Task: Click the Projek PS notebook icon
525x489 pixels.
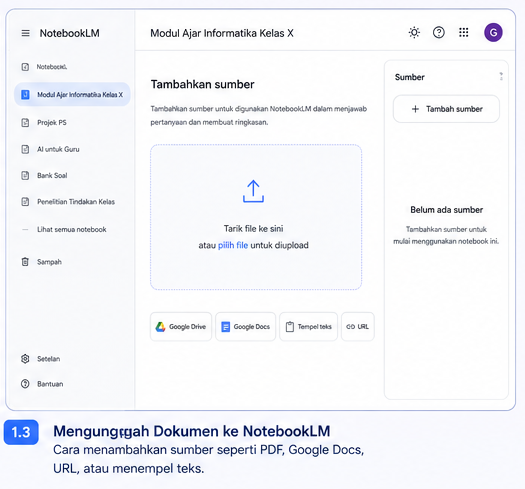Action: tap(25, 123)
